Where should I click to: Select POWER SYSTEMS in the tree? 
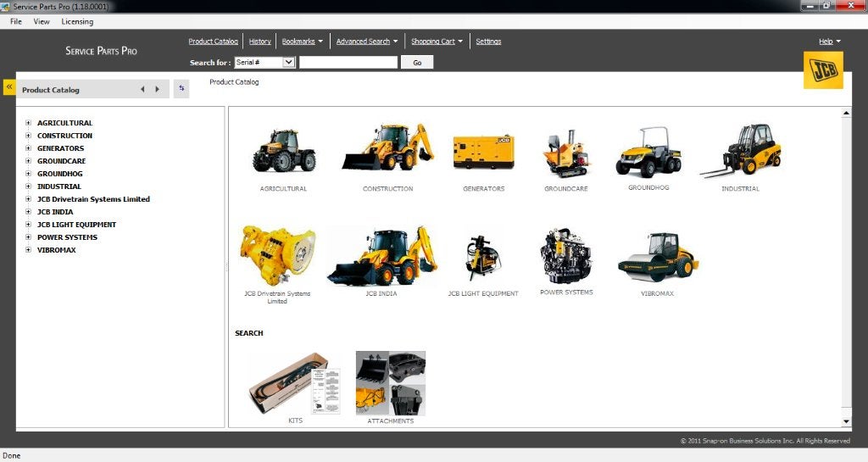[67, 237]
